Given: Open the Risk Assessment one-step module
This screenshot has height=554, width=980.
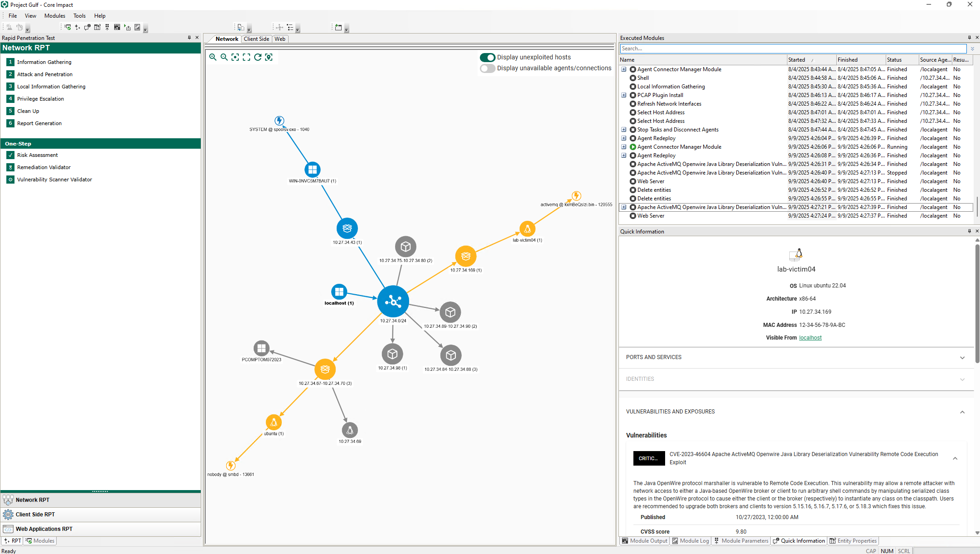Looking at the screenshot, I should point(38,155).
